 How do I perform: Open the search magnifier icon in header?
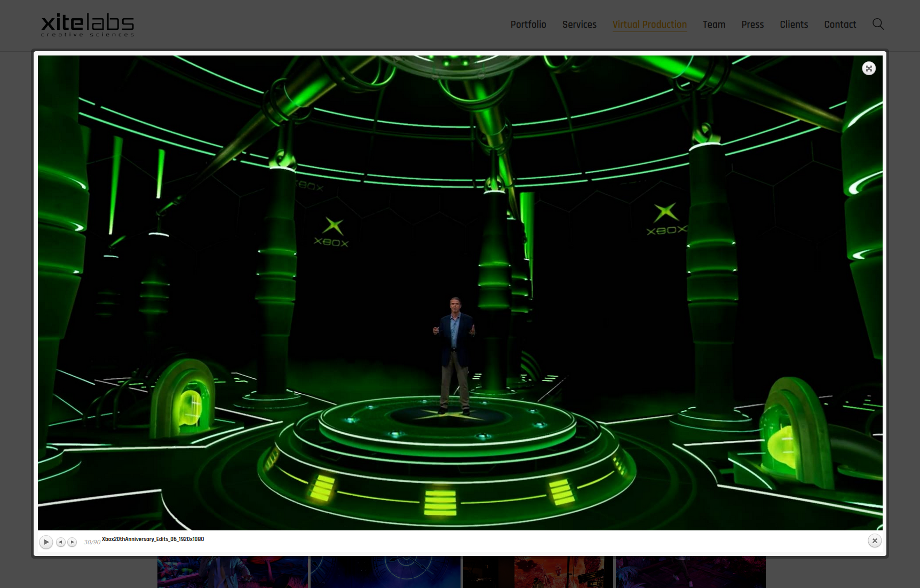(x=878, y=24)
